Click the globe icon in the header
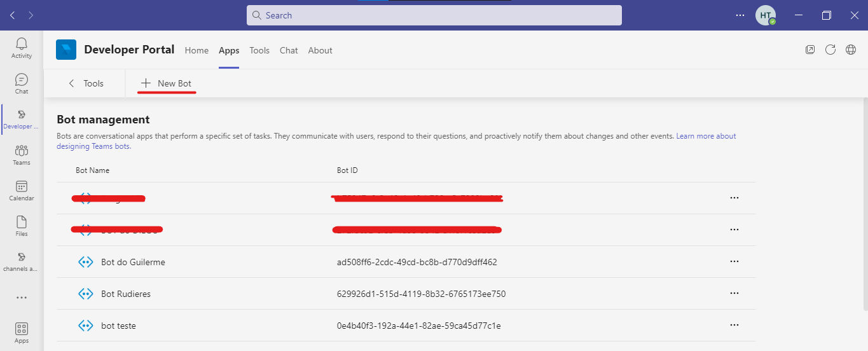The width and height of the screenshot is (868, 351). 850,50
